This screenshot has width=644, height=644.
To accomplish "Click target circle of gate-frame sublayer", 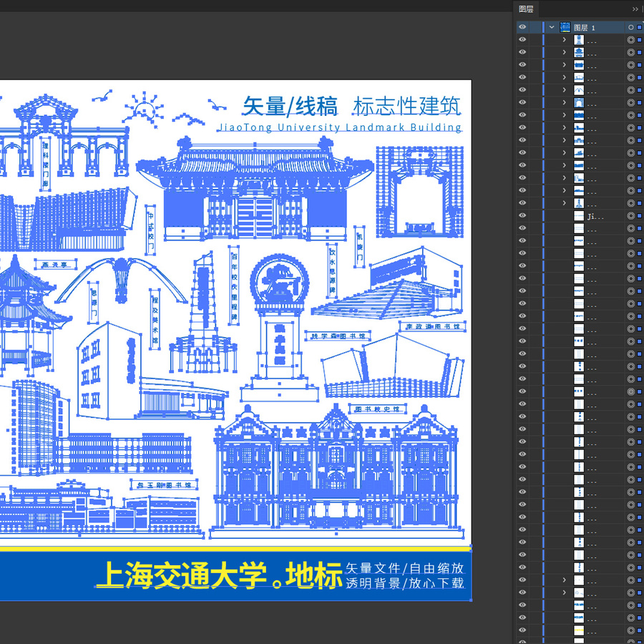I will (631, 102).
